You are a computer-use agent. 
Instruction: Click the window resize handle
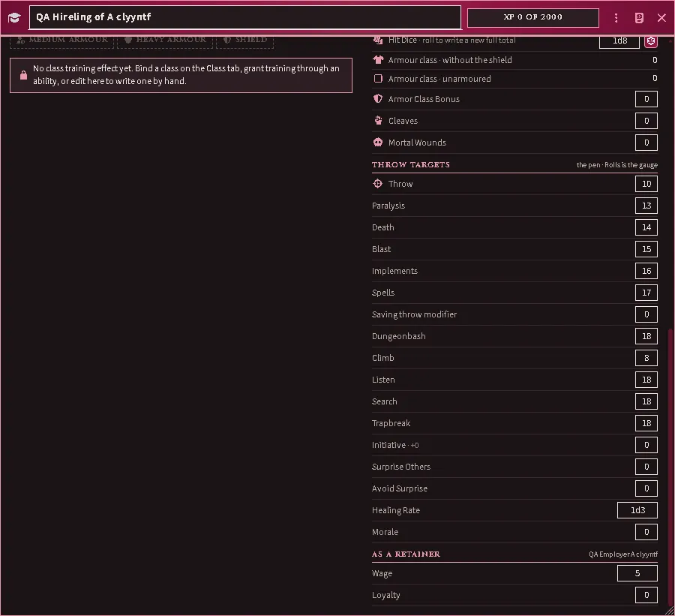[670, 611]
